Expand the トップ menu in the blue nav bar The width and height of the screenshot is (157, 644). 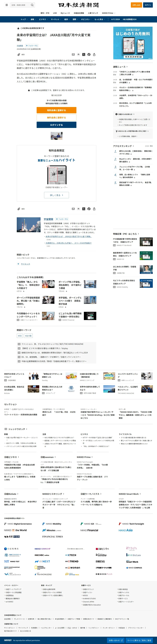[x=24, y=19]
